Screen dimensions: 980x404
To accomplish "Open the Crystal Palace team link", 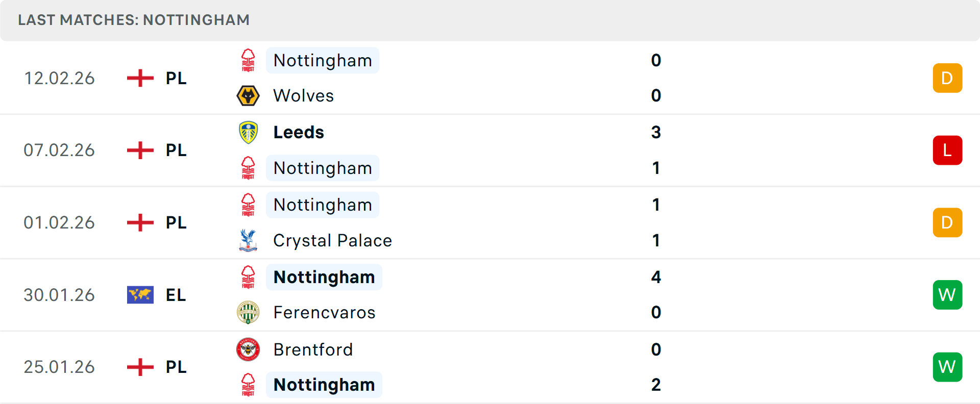I will 332,240.
